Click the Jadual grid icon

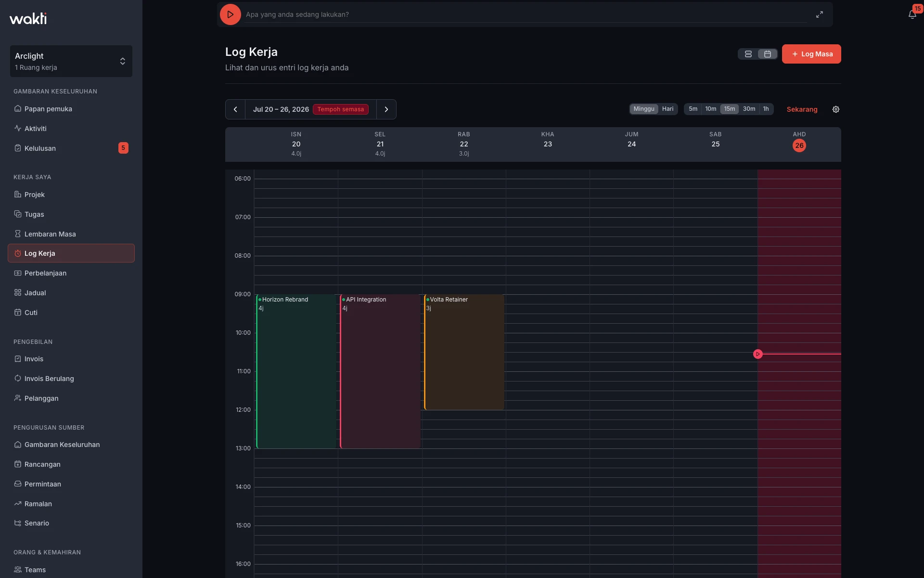(18, 293)
